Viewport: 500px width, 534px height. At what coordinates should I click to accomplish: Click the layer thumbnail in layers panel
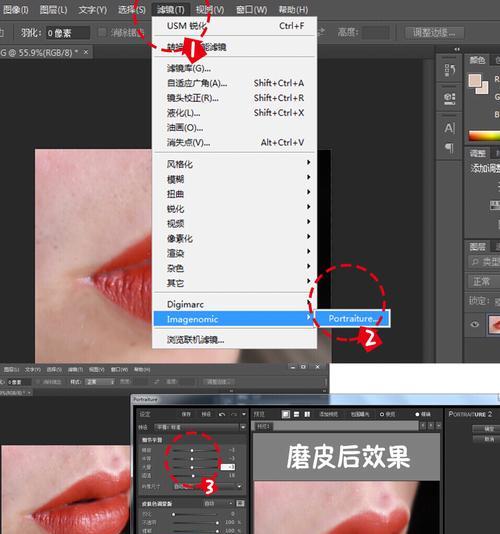coord(495,325)
